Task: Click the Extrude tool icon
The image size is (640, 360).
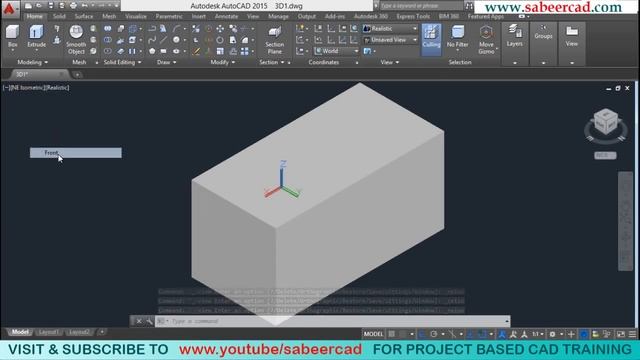Action: pyautogui.click(x=36, y=33)
